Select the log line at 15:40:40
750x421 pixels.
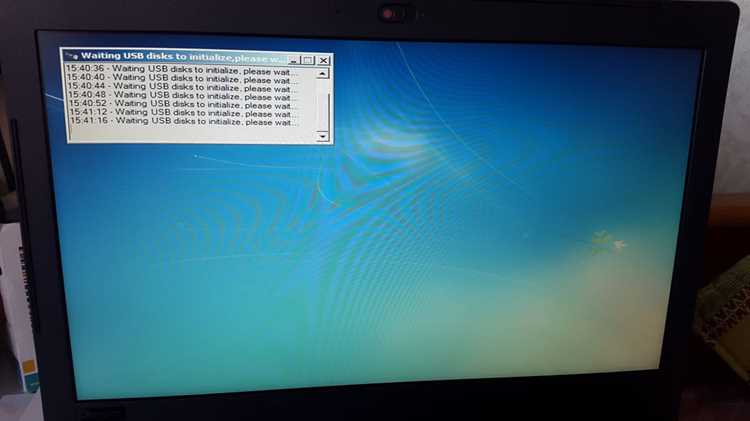(x=181, y=78)
